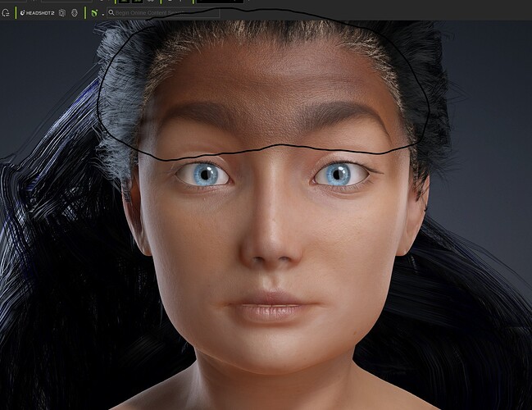Click the stacked pages icon after Headshot 2
The height and width of the screenshot is (410, 532).
tap(62, 13)
